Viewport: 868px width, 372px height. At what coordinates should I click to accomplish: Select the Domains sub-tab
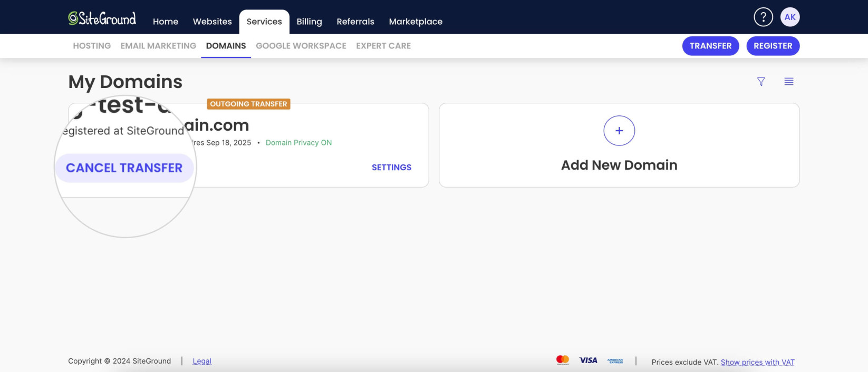[226, 46]
